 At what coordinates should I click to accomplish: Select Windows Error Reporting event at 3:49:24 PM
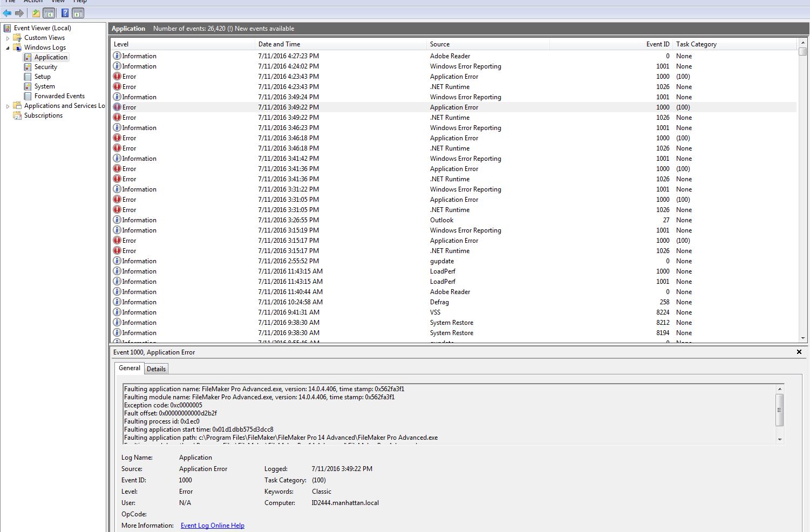pos(453,97)
